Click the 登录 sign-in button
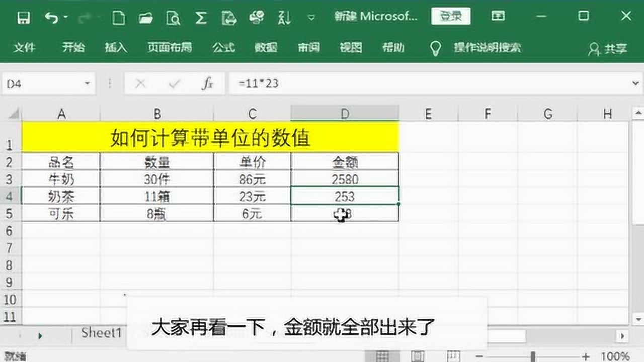Image resolution: width=644 pixels, height=362 pixels. [450, 16]
